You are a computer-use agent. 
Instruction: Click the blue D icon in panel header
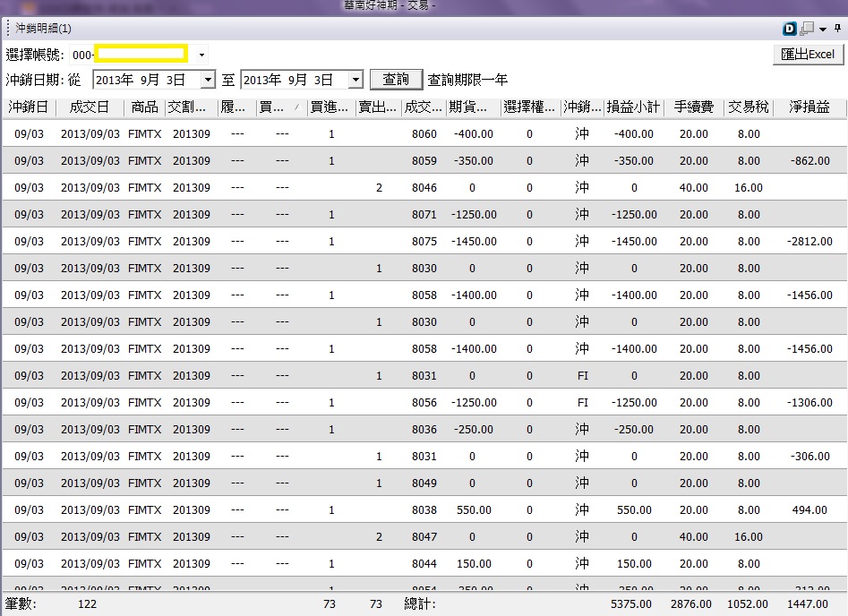790,29
